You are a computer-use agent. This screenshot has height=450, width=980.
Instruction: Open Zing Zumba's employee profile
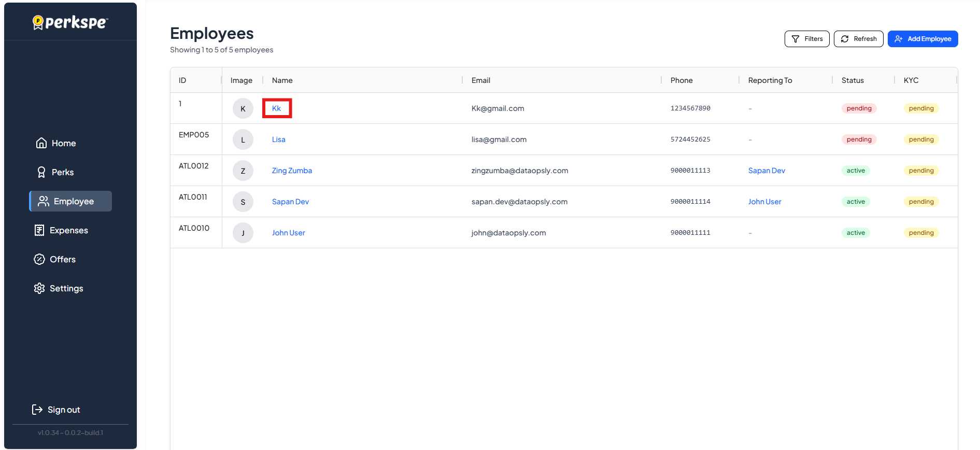[292, 171]
